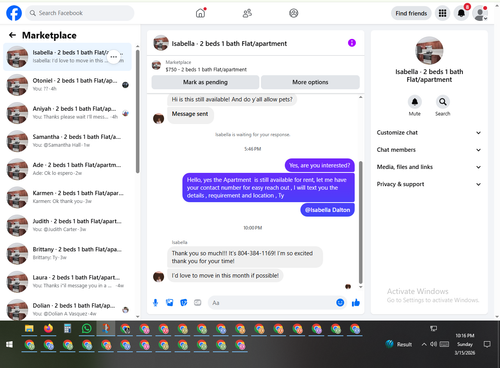Open Samantha's conversation
500x368 pixels.
(x=68, y=141)
